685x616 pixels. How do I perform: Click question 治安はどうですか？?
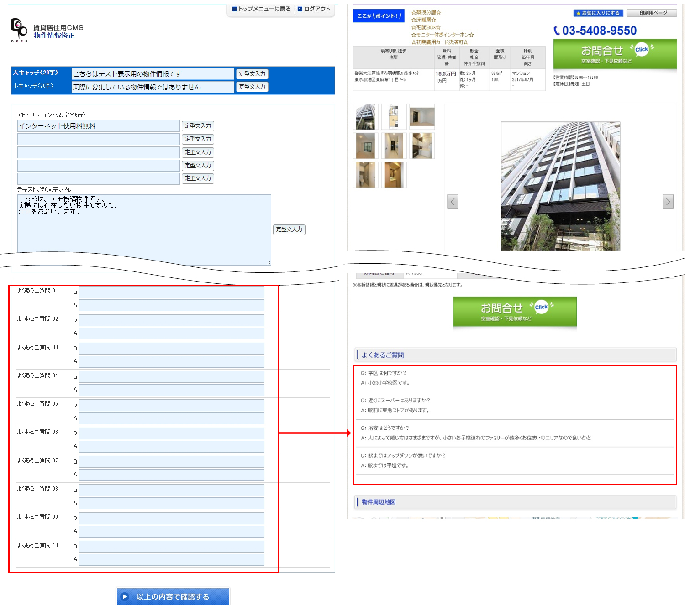click(x=389, y=428)
